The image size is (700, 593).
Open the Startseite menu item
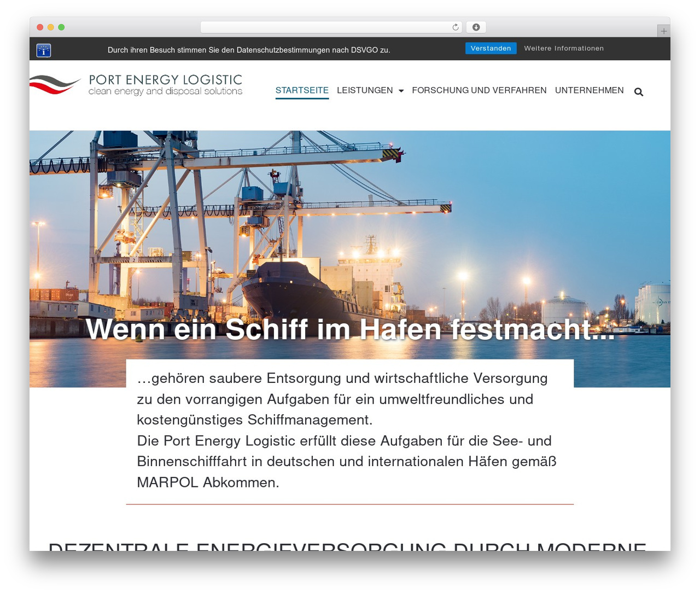302,90
